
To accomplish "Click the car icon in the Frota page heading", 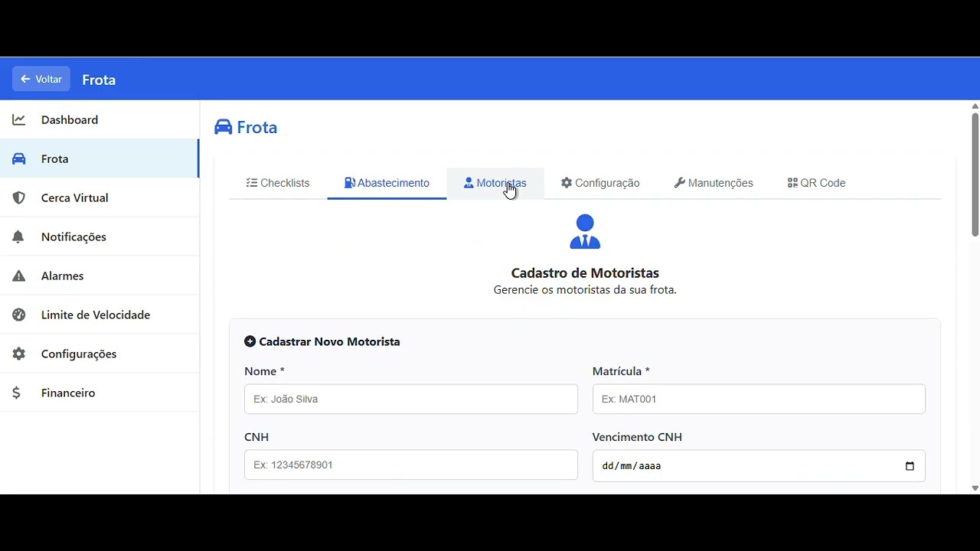I will tap(223, 127).
